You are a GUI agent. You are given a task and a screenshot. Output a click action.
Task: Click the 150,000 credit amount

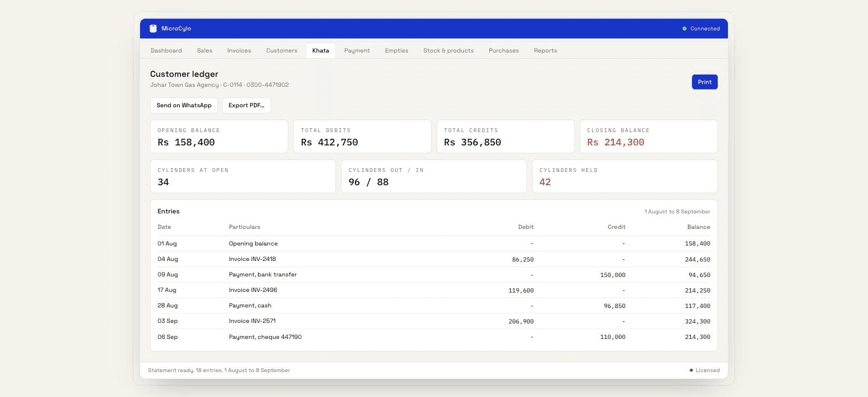click(x=613, y=275)
